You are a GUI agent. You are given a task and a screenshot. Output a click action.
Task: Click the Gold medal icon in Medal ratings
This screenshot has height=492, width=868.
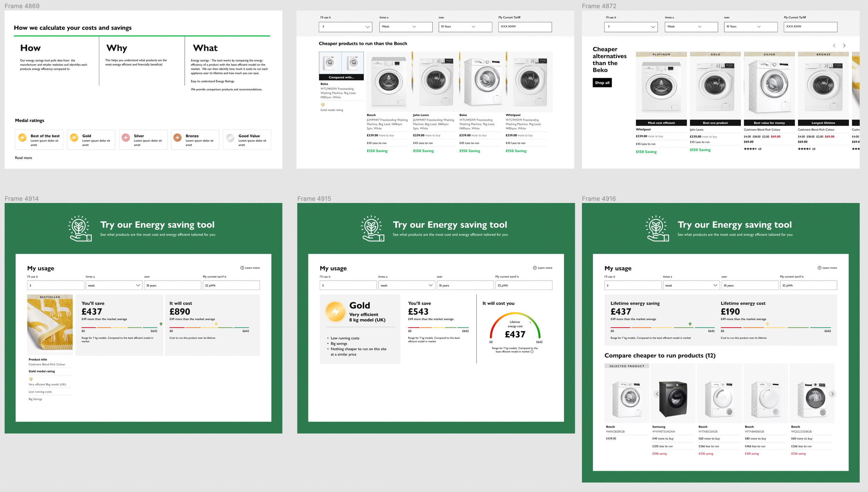pyautogui.click(x=74, y=137)
